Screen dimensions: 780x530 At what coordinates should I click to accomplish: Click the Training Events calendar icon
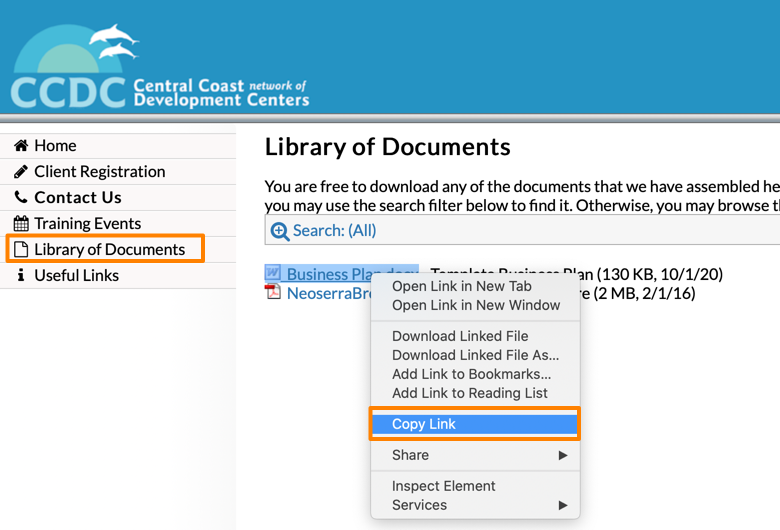point(21,224)
